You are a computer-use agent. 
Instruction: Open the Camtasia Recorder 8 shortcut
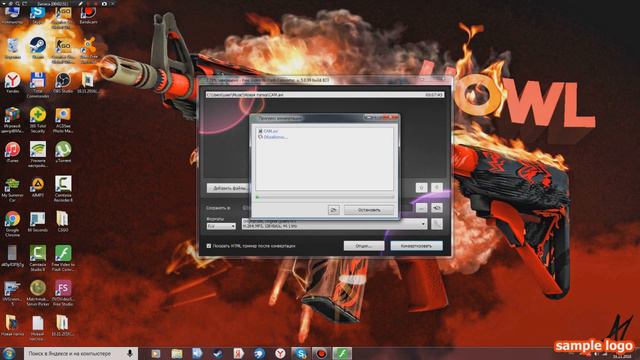63,189
